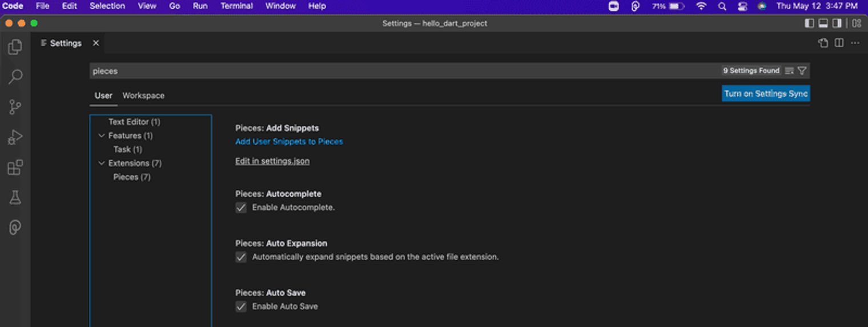Open the Code application menu
The width and height of the screenshot is (868, 327).
tap(13, 6)
